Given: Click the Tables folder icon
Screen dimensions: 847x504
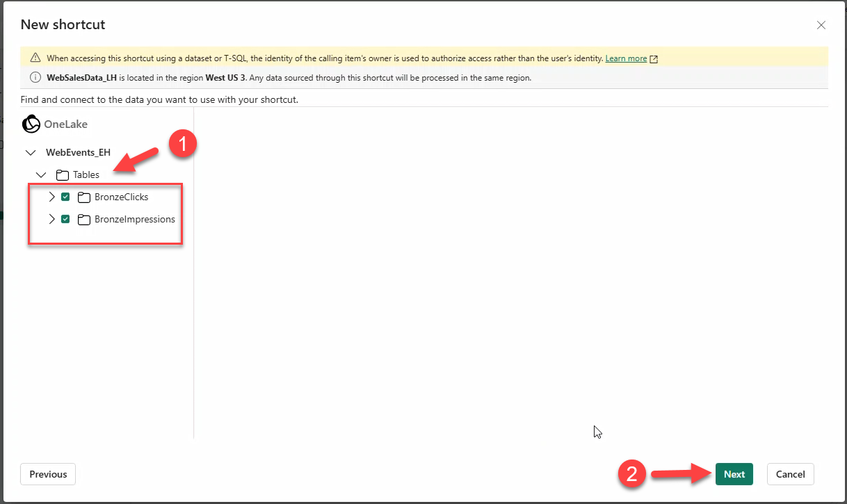Looking at the screenshot, I should click(62, 175).
